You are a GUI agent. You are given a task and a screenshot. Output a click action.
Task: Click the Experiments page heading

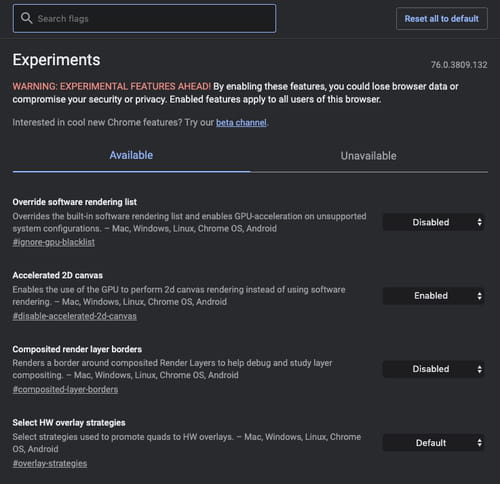[x=56, y=60]
